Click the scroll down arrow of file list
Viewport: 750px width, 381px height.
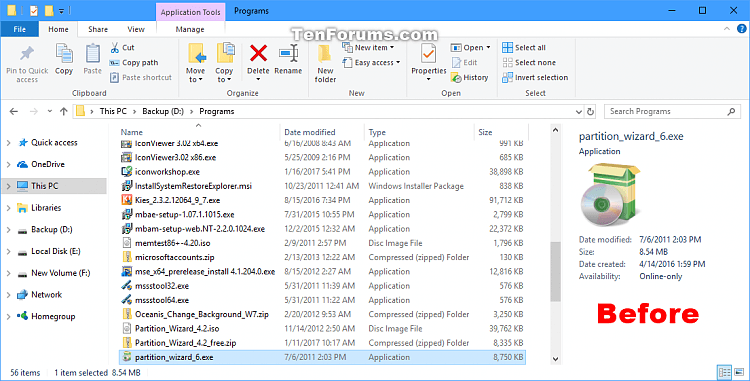(555, 359)
